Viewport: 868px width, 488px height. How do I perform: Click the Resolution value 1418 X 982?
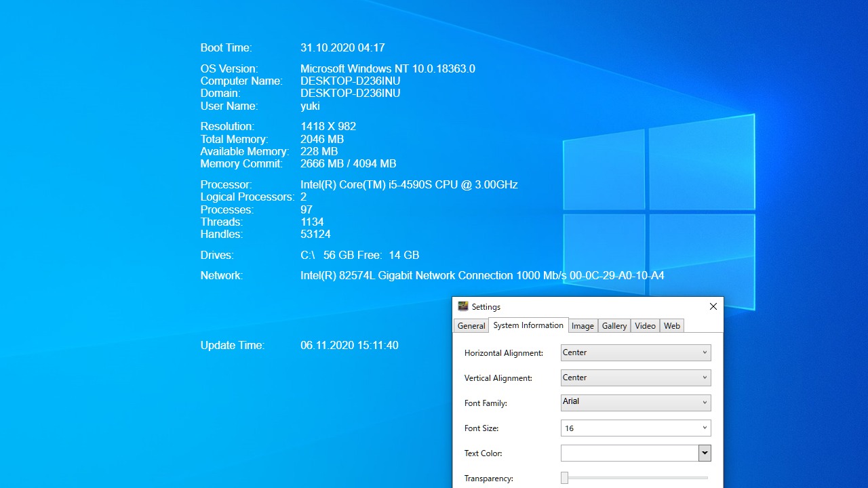328,127
